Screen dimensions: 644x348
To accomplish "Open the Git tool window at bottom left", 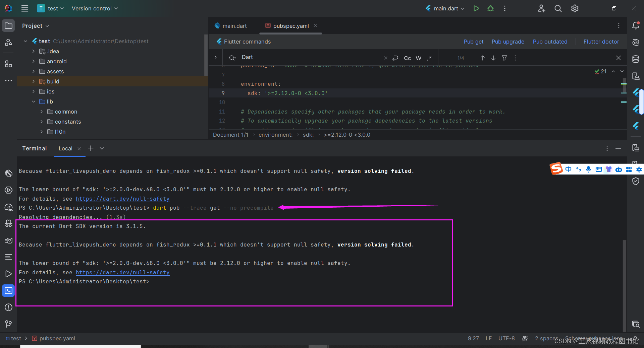I will (x=8, y=324).
